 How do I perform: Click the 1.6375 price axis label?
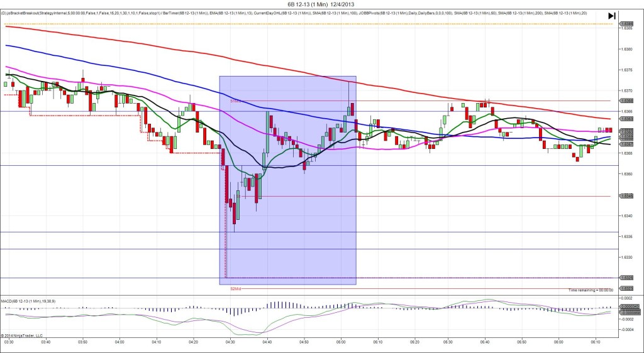click(626, 70)
